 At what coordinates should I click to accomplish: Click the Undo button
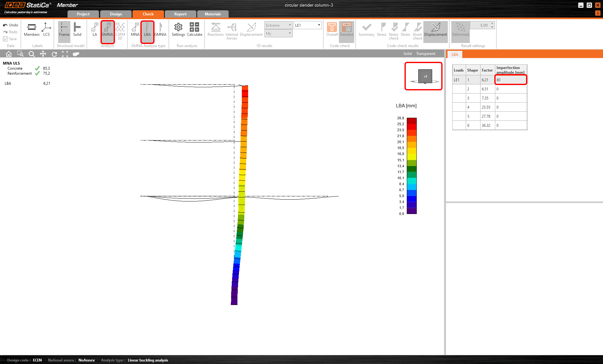pyautogui.click(x=11, y=25)
